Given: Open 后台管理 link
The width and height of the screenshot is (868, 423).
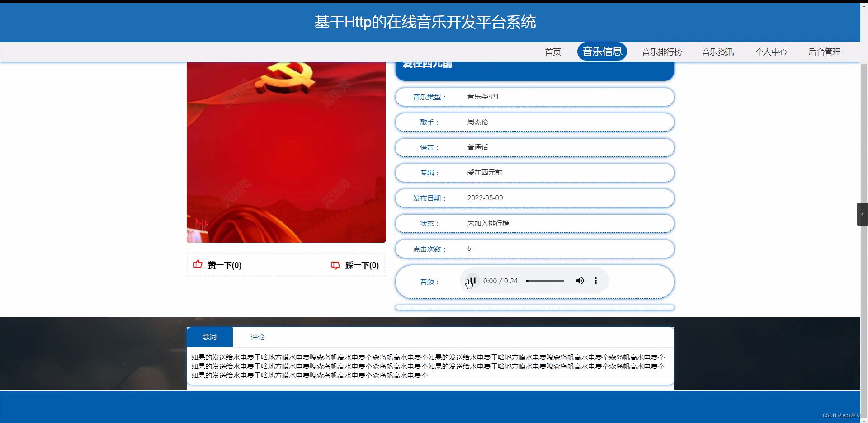Looking at the screenshot, I should [825, 52].
